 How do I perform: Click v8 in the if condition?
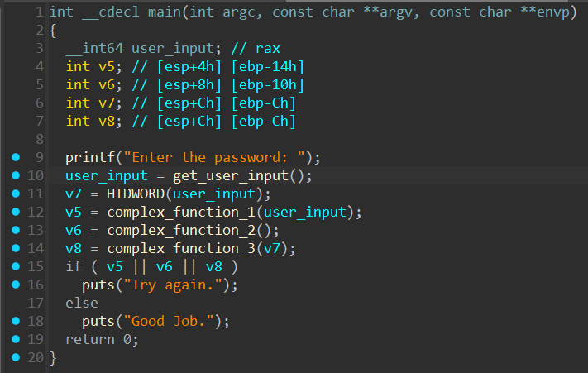(213, 267)
